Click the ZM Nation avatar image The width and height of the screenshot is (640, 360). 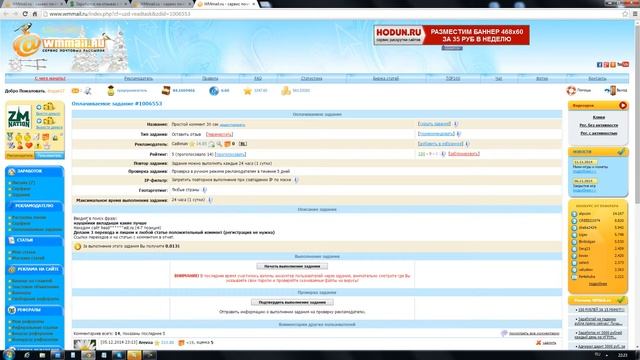[19, 117]
